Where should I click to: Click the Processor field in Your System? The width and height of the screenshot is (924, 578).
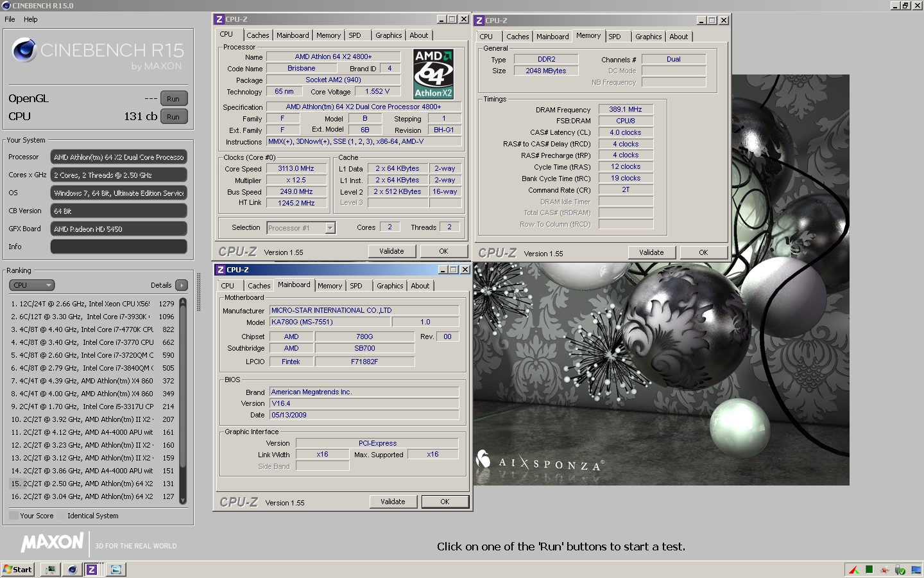pos(119,157)
